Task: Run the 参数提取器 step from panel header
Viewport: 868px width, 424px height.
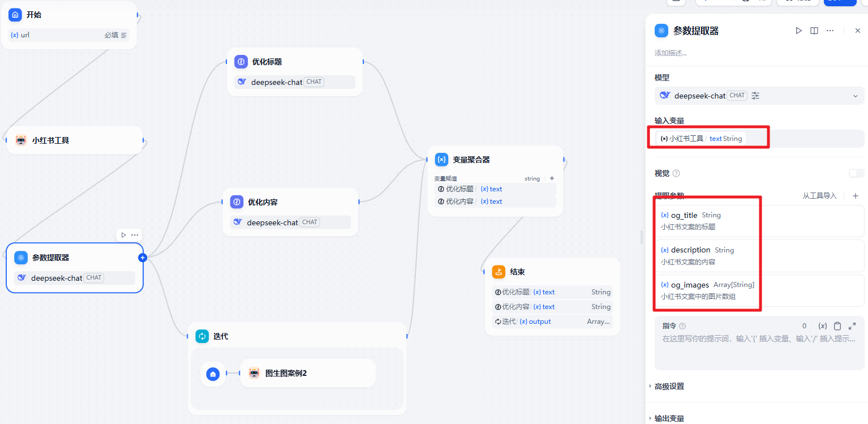Action: point(798,31)
